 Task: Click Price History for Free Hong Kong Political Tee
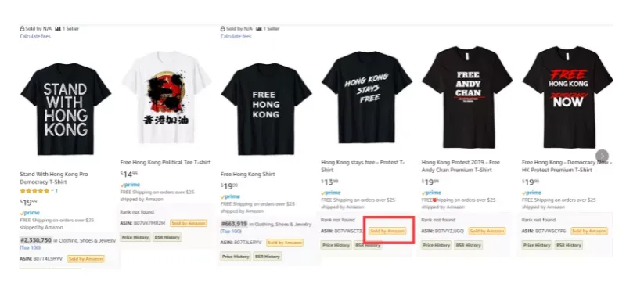click(x=135, y=237)
